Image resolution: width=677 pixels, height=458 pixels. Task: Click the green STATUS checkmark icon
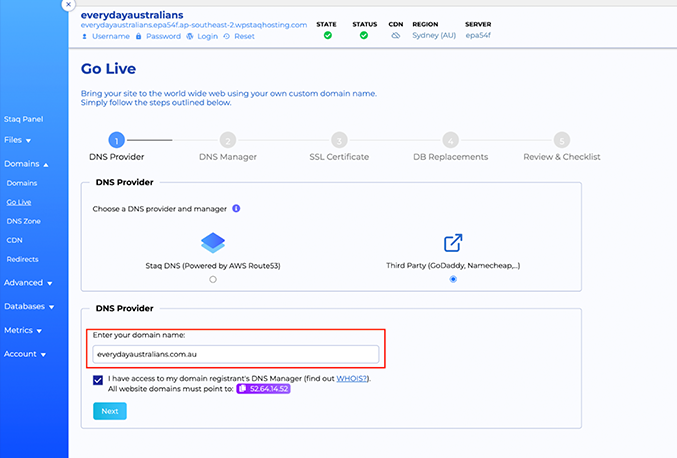tap(364, 35)
